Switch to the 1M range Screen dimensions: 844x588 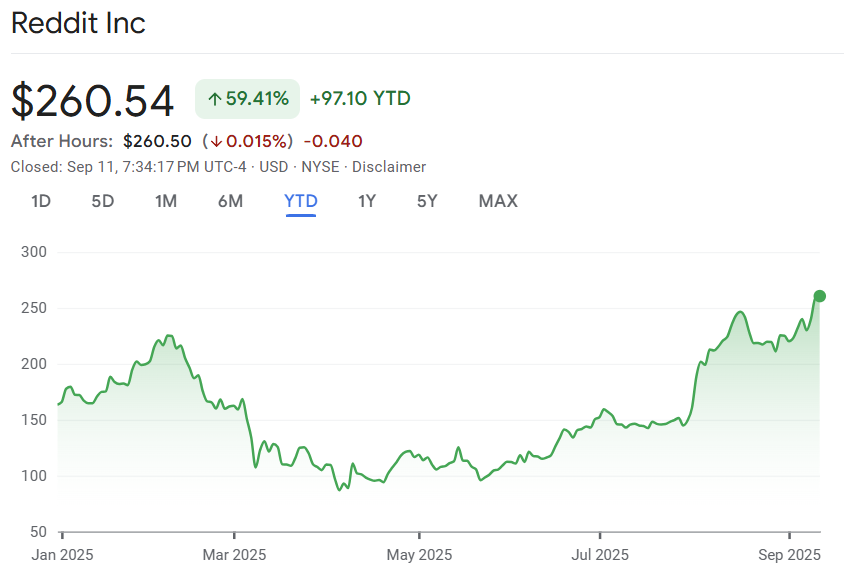[x=166, y=201]
